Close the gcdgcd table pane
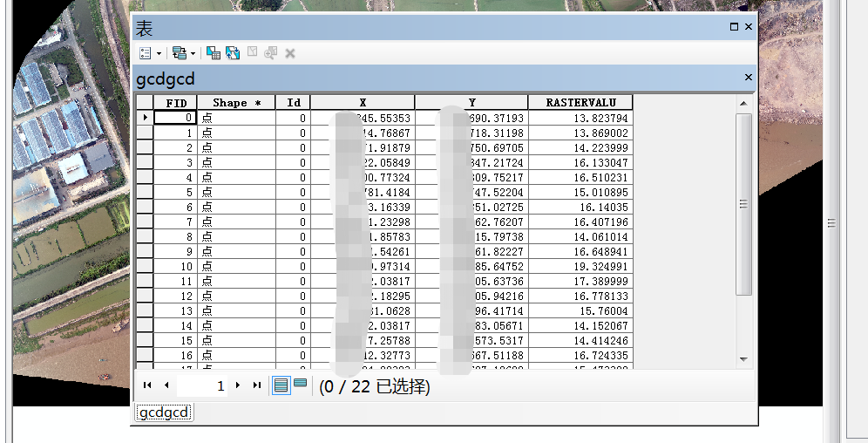The height and width of the screenshot is (443, 868). [748, 78]
